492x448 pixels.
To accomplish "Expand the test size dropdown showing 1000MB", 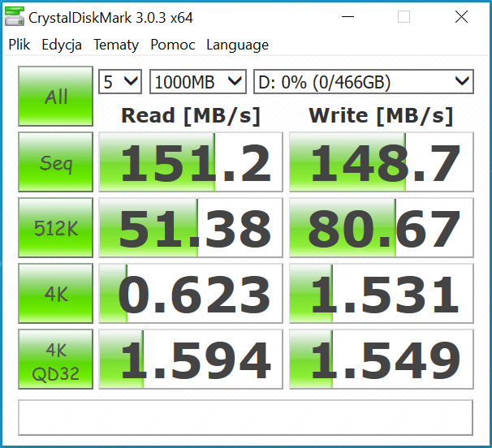I will click(x=198, y=82).
